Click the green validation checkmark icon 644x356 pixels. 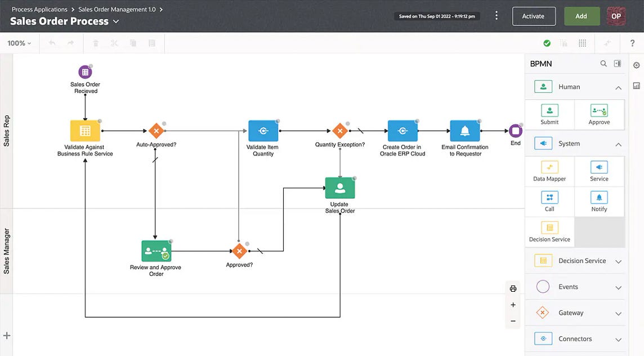pyautogui.click(x=546, y=43)
